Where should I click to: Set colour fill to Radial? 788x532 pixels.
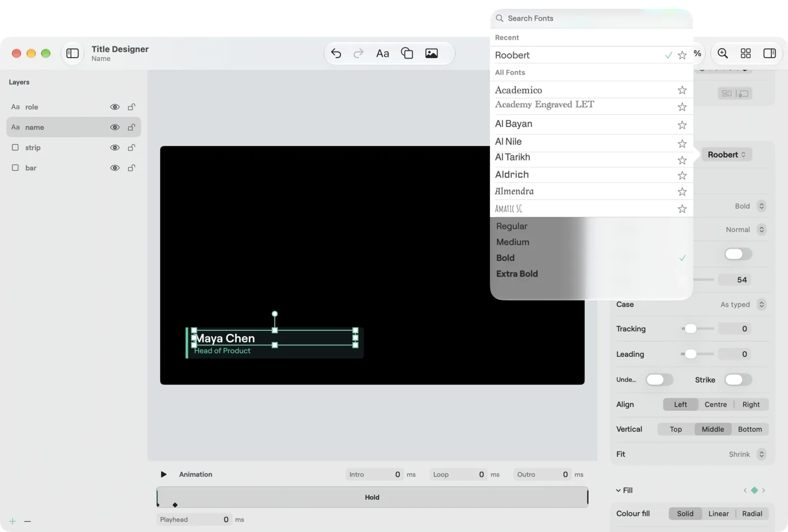[752, 514]
